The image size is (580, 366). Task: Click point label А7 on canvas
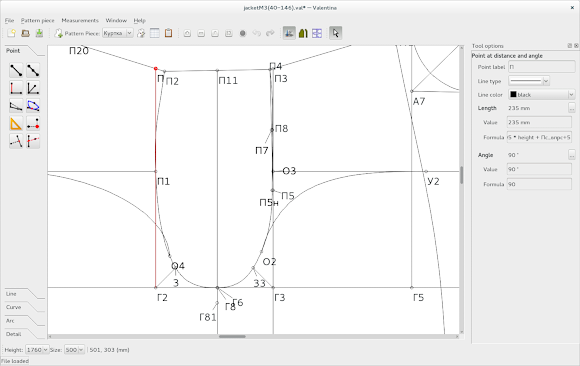click(419, 101)
